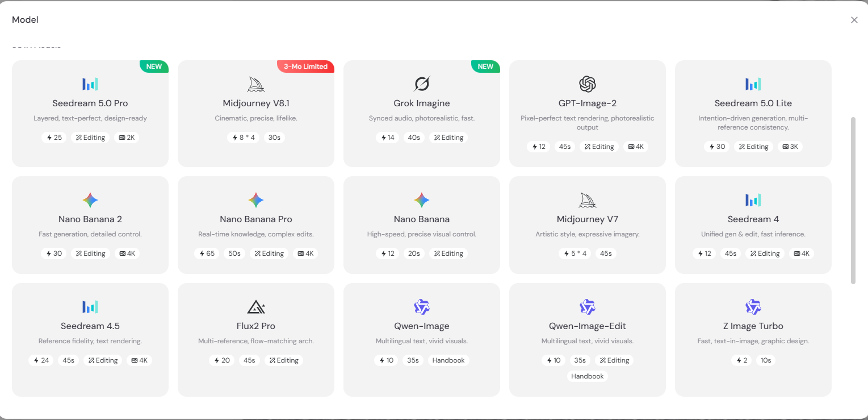Screen dimensions: 868x420
Task: Click the Grok Imagine slashed-circle logo
Action: pos(422,84)
